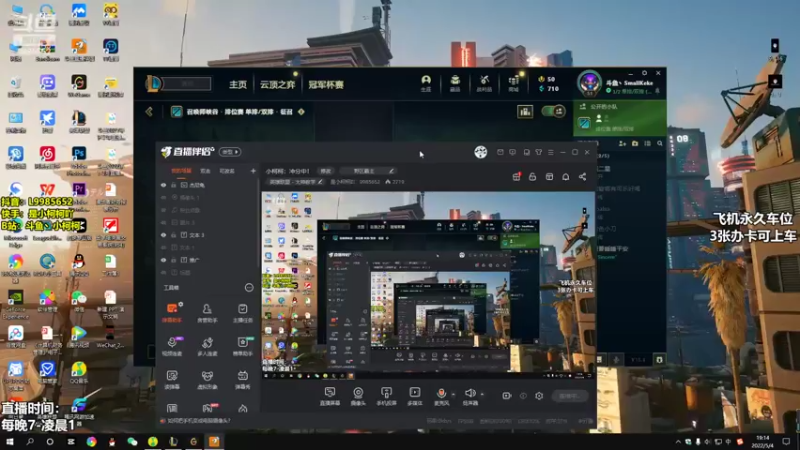Mute the speaker in the bottom bar
Screen dimensions: 800x450
pyautogui.click(x=470, y=393)
